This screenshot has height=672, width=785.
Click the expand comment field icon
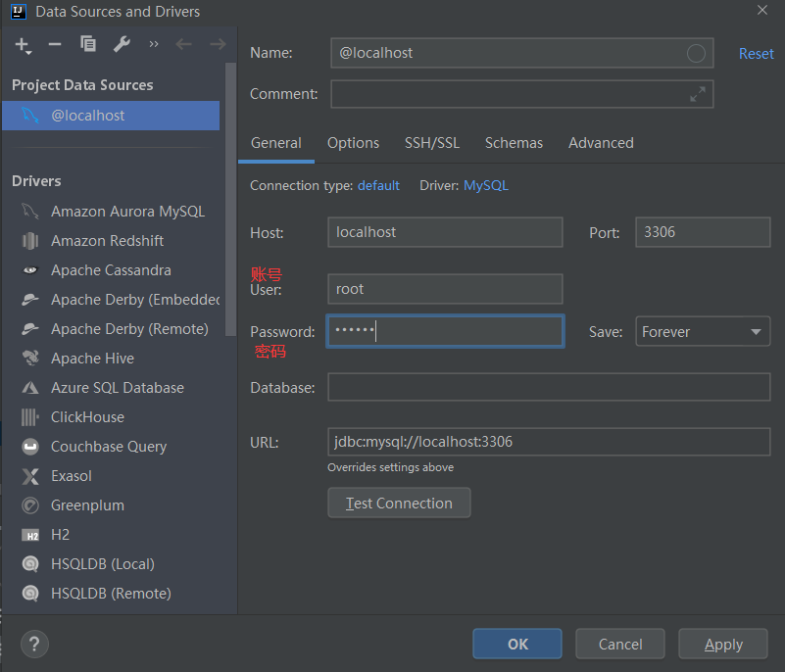pos(698,94)
